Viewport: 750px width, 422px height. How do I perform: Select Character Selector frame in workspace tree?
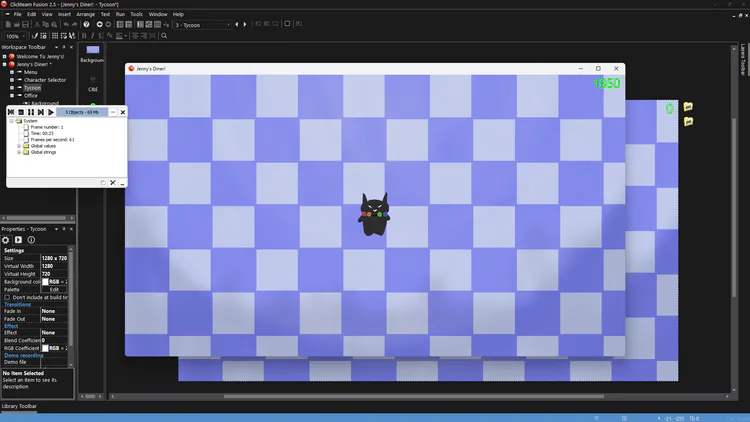coord(45,80)
